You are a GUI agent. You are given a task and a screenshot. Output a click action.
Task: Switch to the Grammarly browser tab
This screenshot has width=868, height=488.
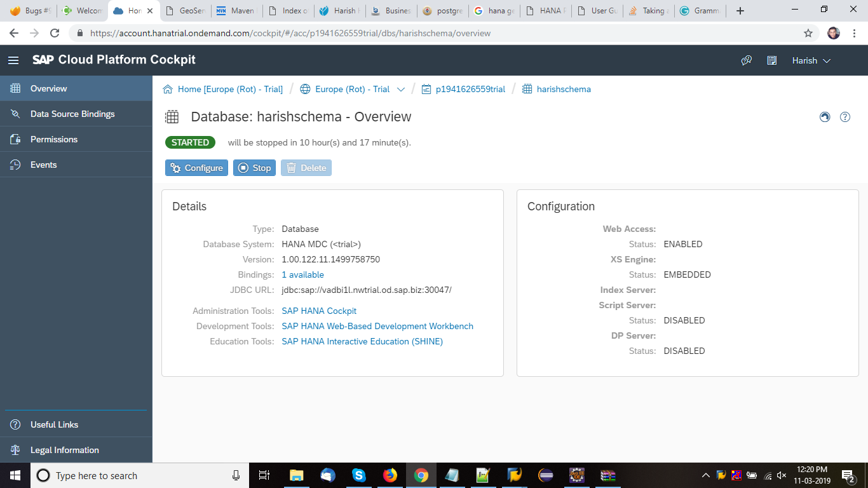point(700,11)
